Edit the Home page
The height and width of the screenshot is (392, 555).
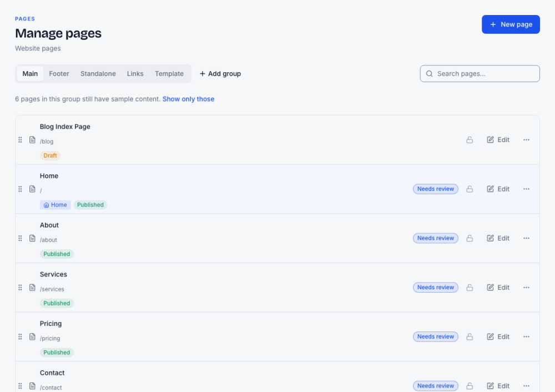[498, 189]
